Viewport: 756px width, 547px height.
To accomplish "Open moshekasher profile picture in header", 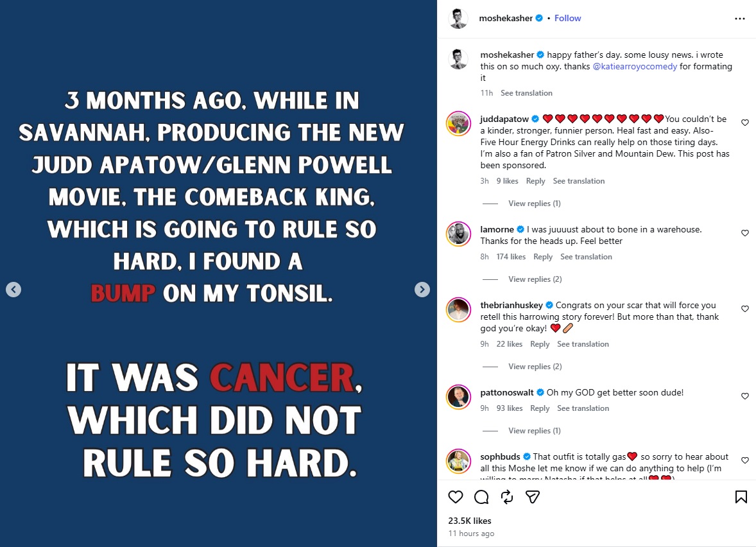I will [x=458, y=19].
